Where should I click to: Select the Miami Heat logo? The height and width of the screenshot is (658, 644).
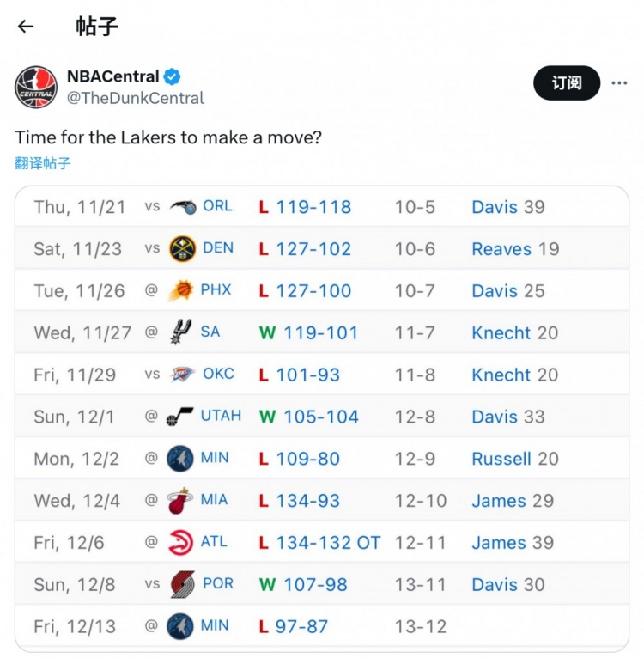tap(181, 501)
